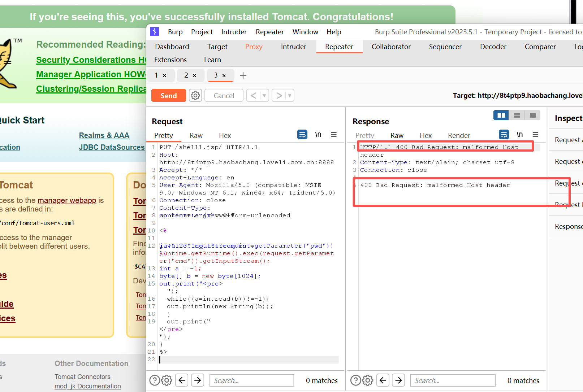The image size is (583, 392).
Task: Close Repeater tab 2
Action: [x=194, y=75]
